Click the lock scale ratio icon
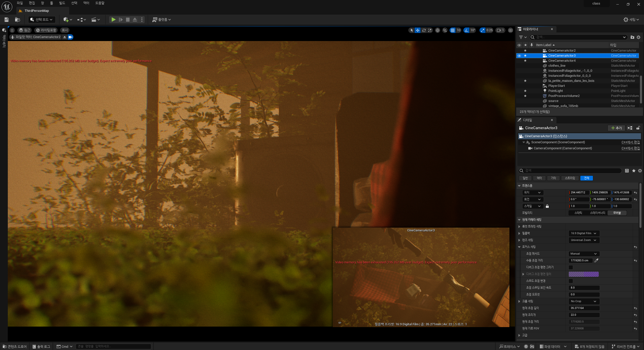Screen dimensions: 644x350 tap(547, 206)
